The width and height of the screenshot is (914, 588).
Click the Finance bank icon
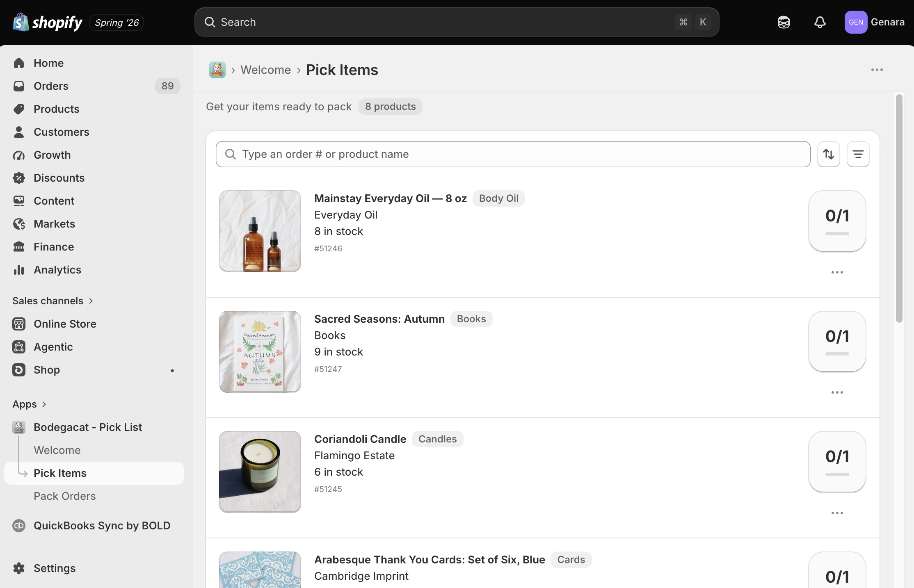19,247
